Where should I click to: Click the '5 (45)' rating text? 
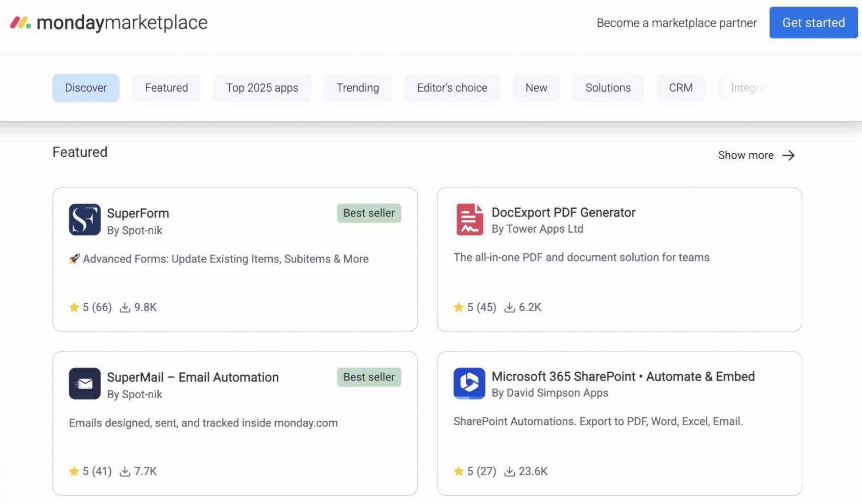481,307
